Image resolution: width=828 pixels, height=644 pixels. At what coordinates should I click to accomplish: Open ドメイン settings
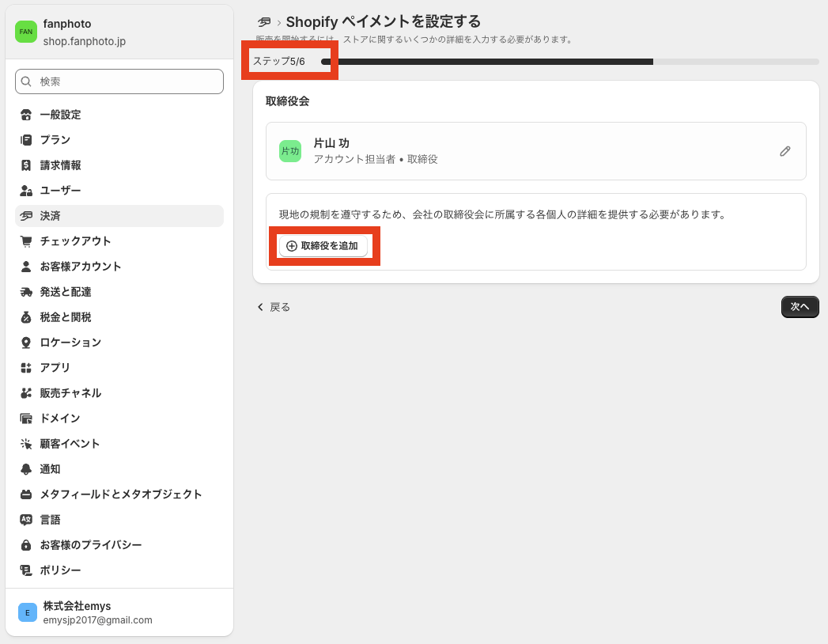(119, 419)
